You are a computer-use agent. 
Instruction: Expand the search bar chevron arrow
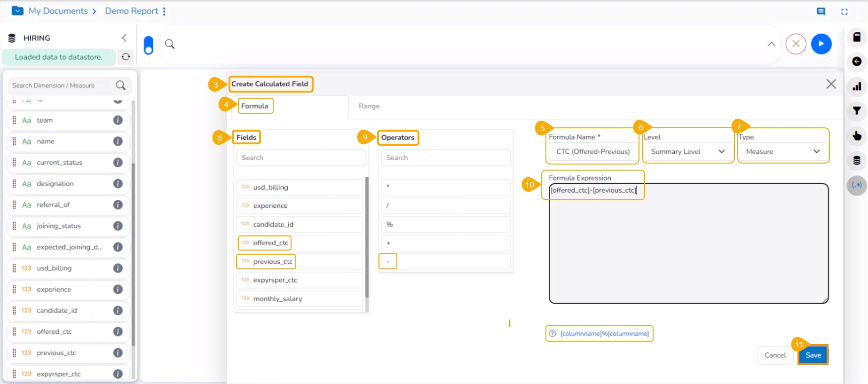[772, 44]
